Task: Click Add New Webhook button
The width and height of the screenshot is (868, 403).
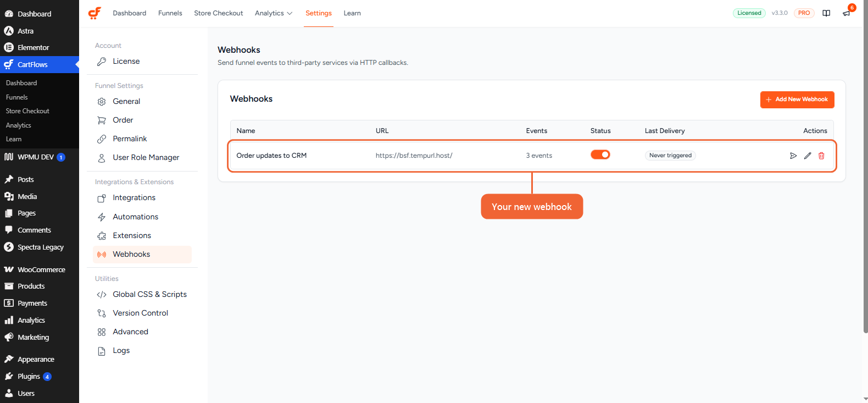Action: pyautogui.click(x=797, y=100)
